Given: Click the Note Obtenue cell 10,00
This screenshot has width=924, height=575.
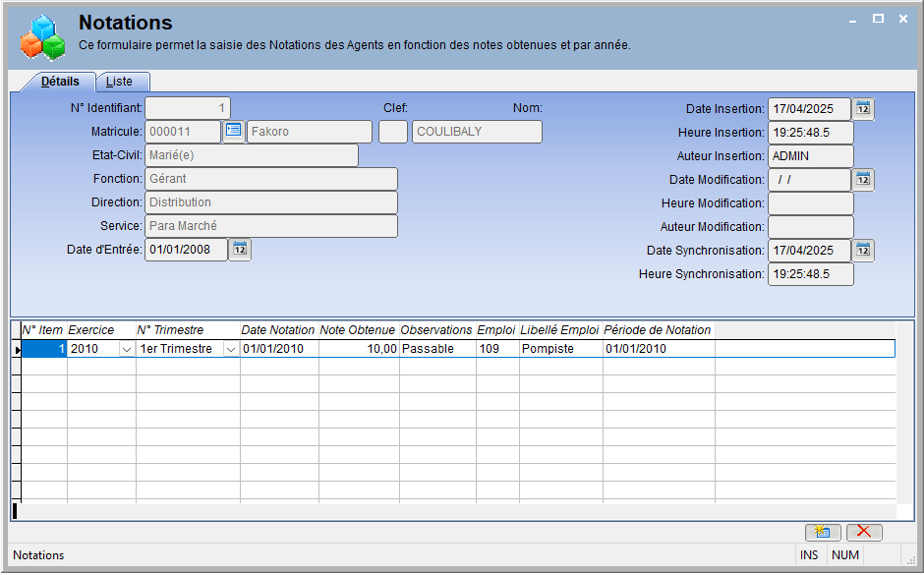Looking at the screenshot, I should coord(359,349).
